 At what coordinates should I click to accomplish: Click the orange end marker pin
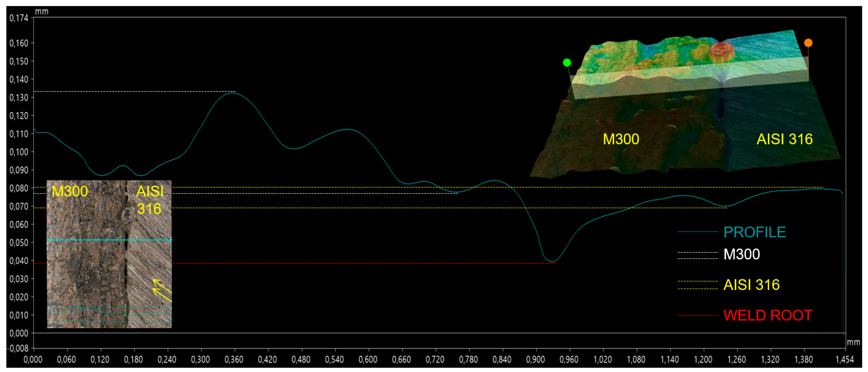(808, 43)
